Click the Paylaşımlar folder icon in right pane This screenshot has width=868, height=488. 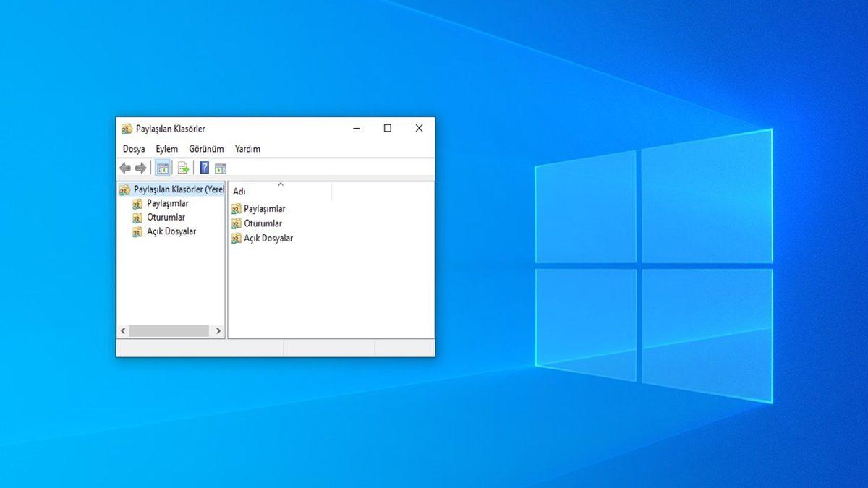point(235,208)
